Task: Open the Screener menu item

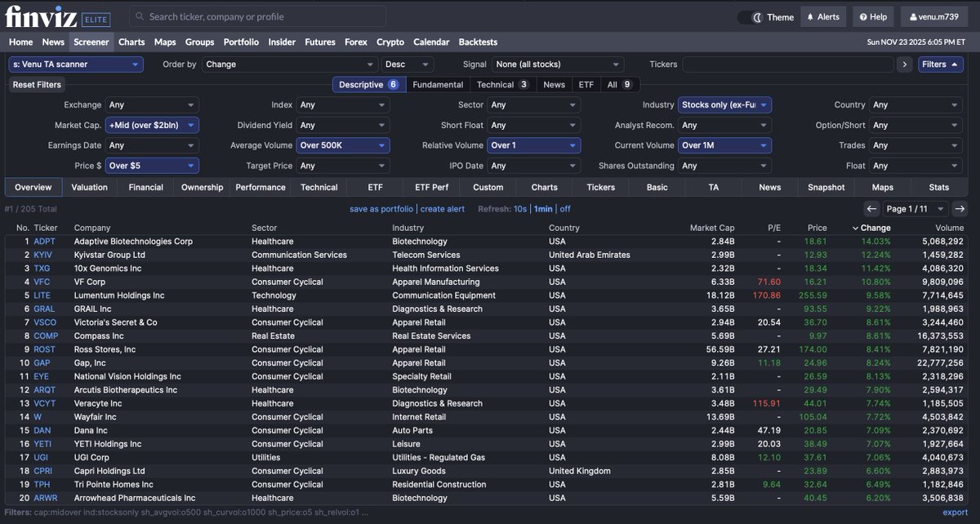Action: click(91, 42)
